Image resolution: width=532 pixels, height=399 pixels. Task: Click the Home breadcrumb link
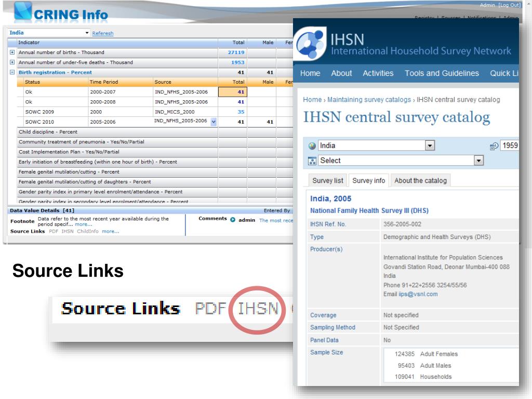[x=312, y=100]
